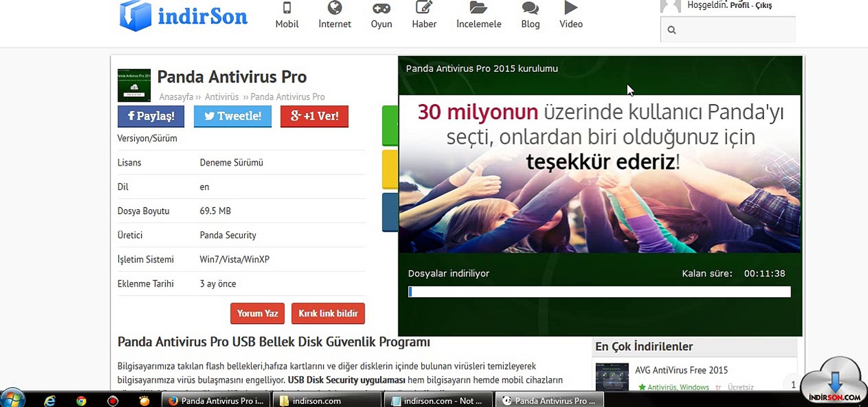Launch Chrome from the taskbar
This screenshot has width=868, height=407.
tap(81, 401)
